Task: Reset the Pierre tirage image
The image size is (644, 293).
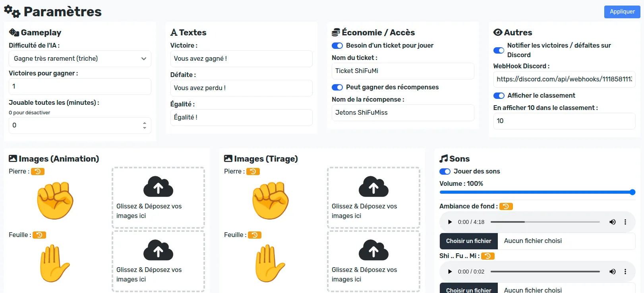Action: [x=253, y=172]
